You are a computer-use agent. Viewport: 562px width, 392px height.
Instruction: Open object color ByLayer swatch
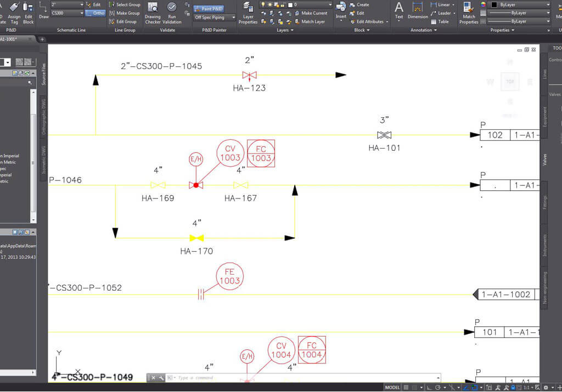pyautogui.click(x=494, y=4)
